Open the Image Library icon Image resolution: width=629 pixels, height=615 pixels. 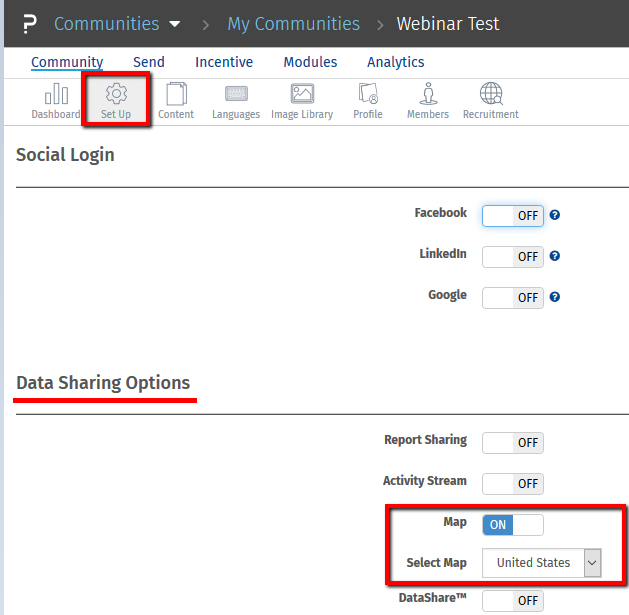click(302, 96)
